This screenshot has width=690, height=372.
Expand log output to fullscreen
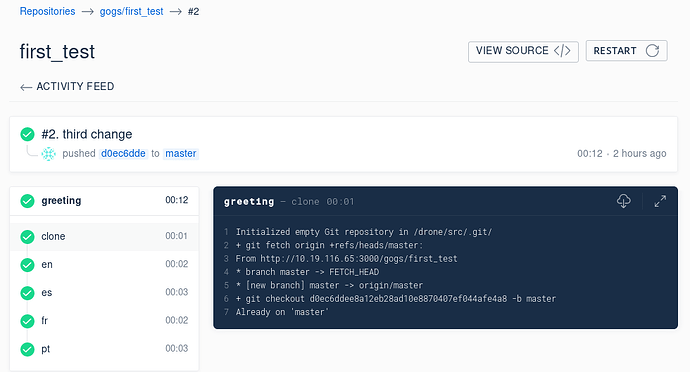pyautogui.click(x=660, y=201)
